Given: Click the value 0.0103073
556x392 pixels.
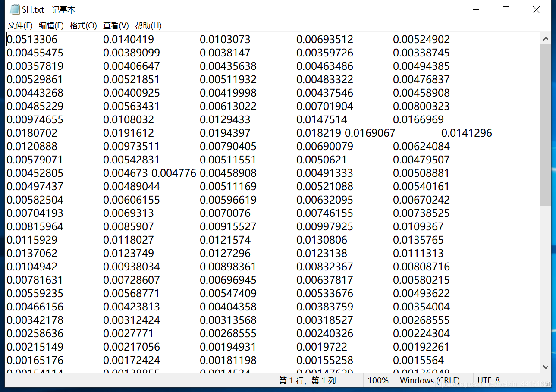Looking at the screenshot, I should tap(225, 40).
